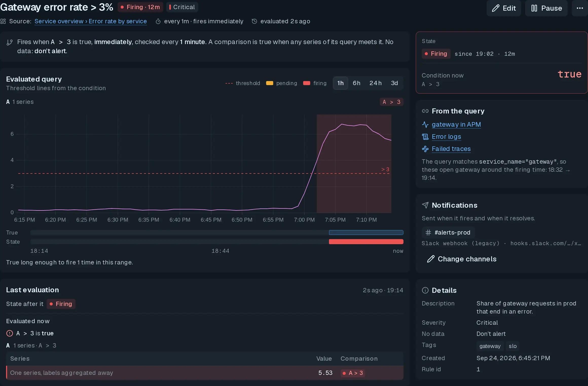Open the three-dot more options menu
The height and width of the screenshot is (386, 588).
click(x=580, y=8)
